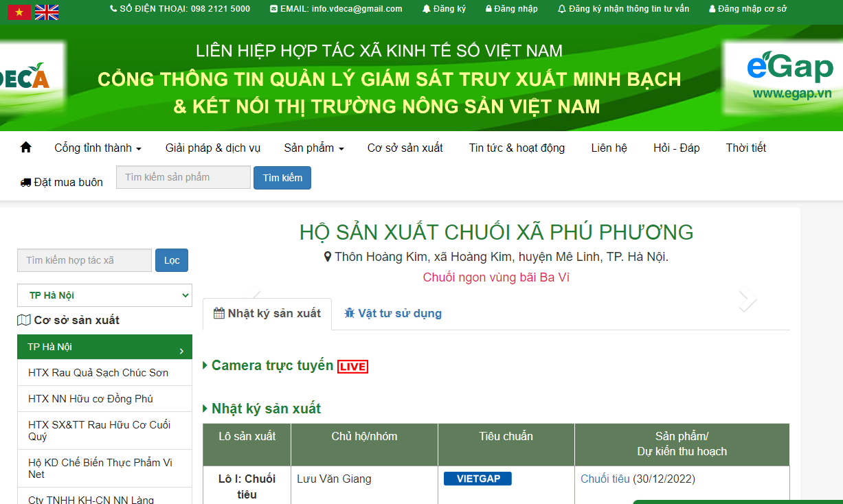Switch to English via UK flag

(47, 12)
